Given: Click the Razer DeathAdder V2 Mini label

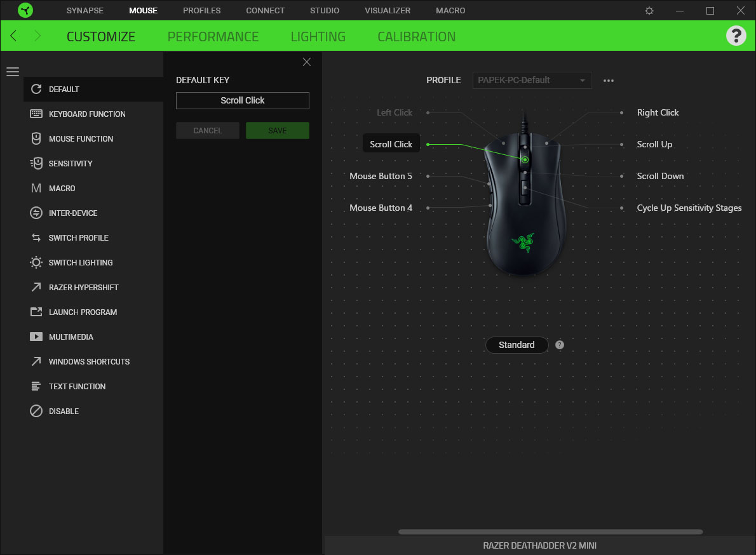Looking at the screenshot, I should coord(539,545).
